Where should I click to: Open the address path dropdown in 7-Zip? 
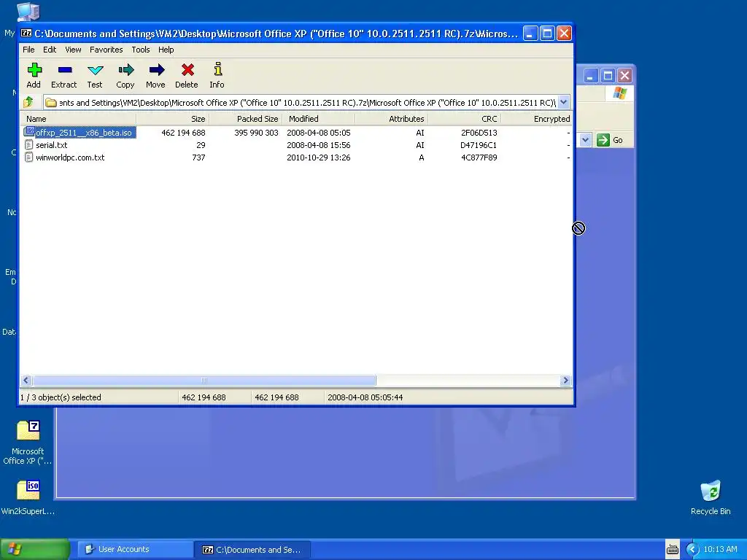pos(564,102)
